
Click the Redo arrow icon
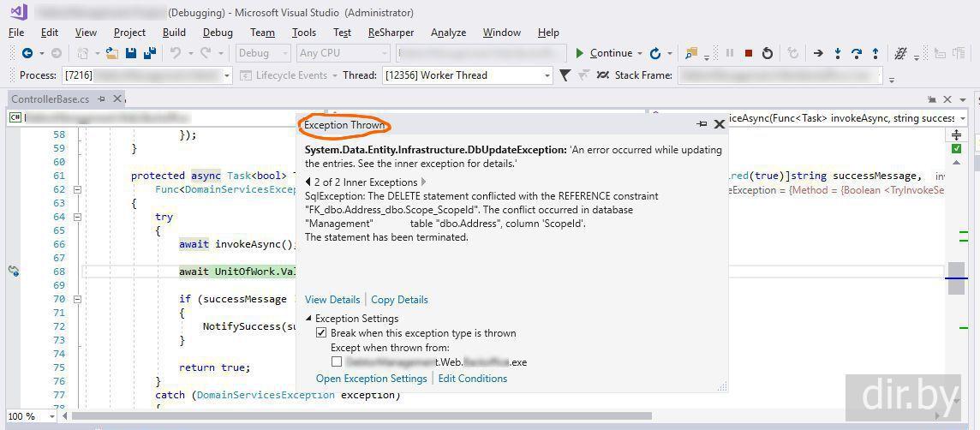tap(205, 53)
